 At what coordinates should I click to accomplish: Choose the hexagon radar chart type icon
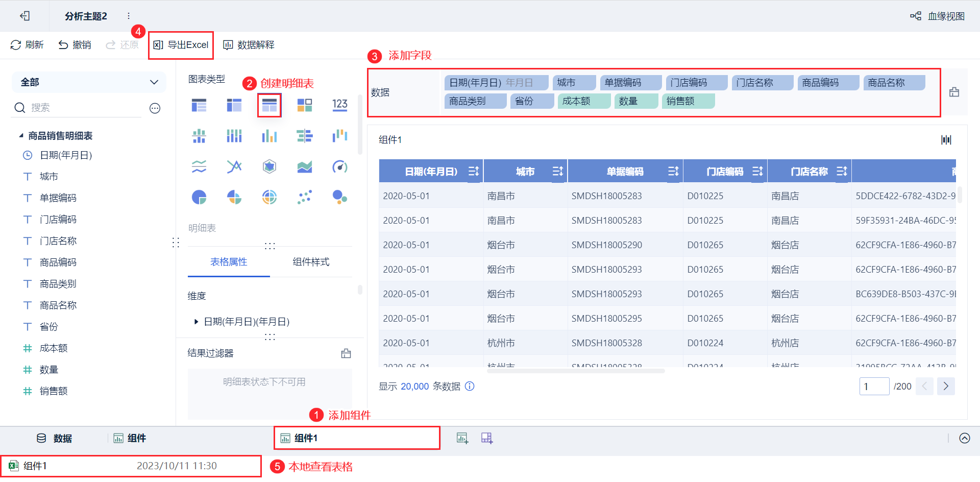pyautogui.click(x=269, y=166)
